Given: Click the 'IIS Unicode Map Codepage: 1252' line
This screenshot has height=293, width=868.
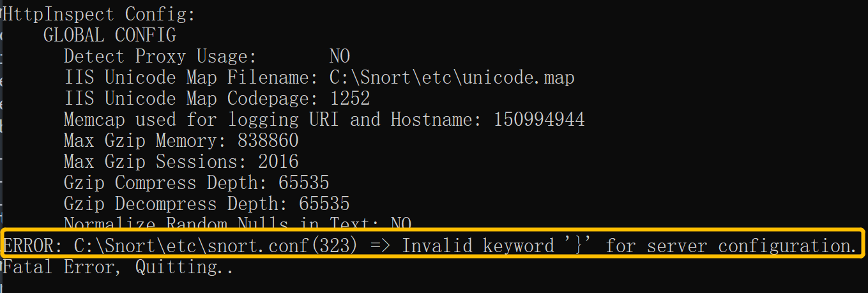Looking at the screenshot, I should click(217, 99).
